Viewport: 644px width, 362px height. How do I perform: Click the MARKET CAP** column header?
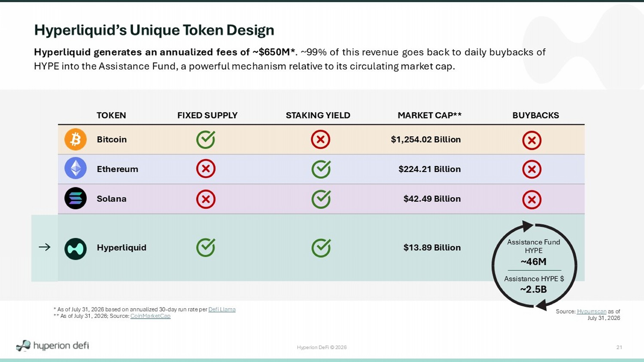click(429, 115)
